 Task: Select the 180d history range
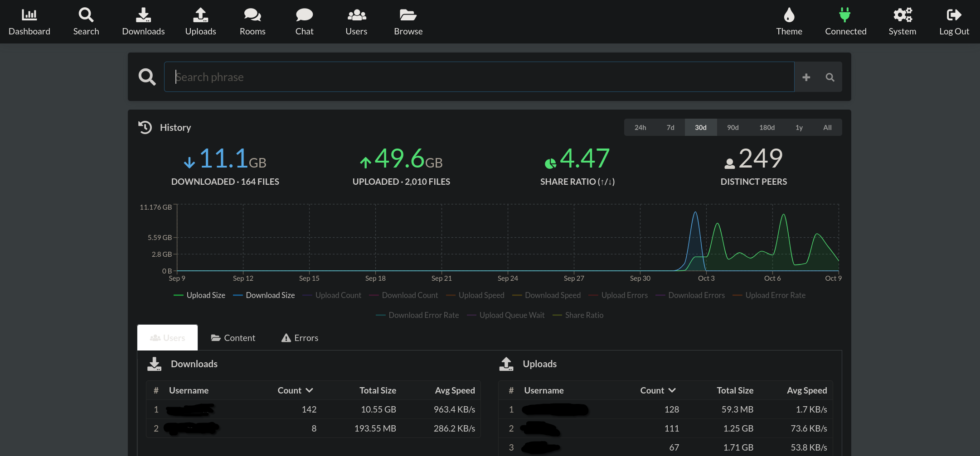(x=767, y=128)
